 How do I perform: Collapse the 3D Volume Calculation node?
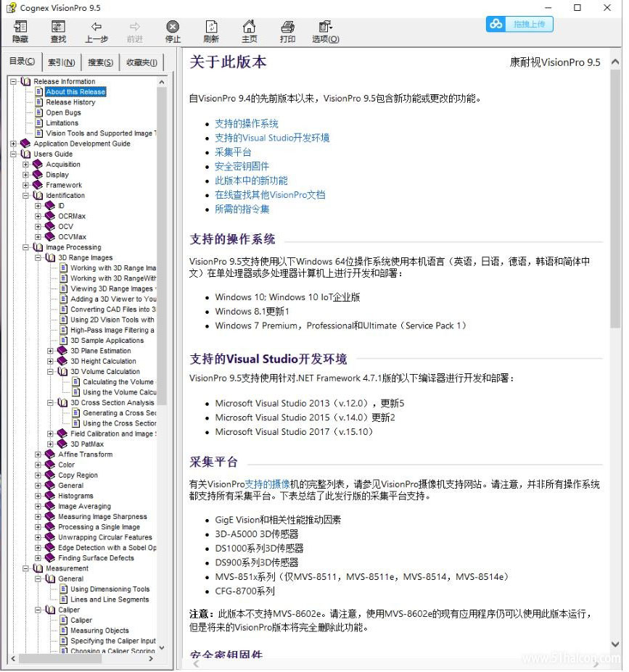(50, 372)
